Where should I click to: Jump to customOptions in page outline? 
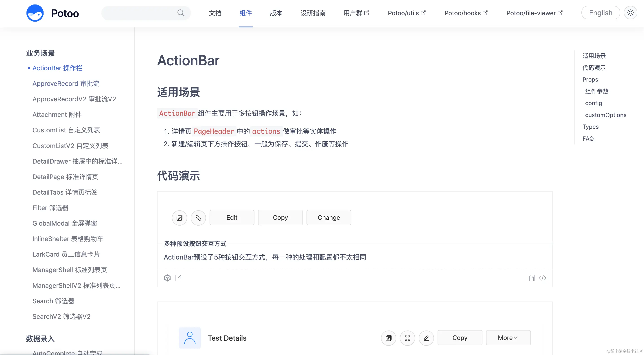point(606,115)
